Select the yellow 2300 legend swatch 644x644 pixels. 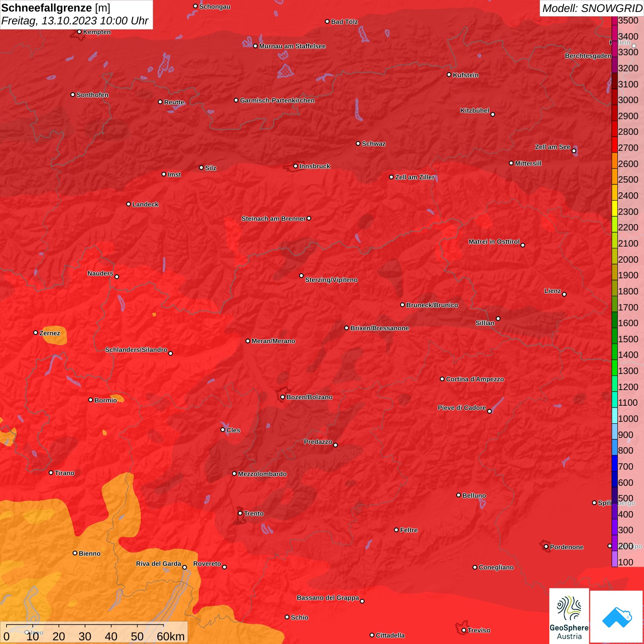615,208
